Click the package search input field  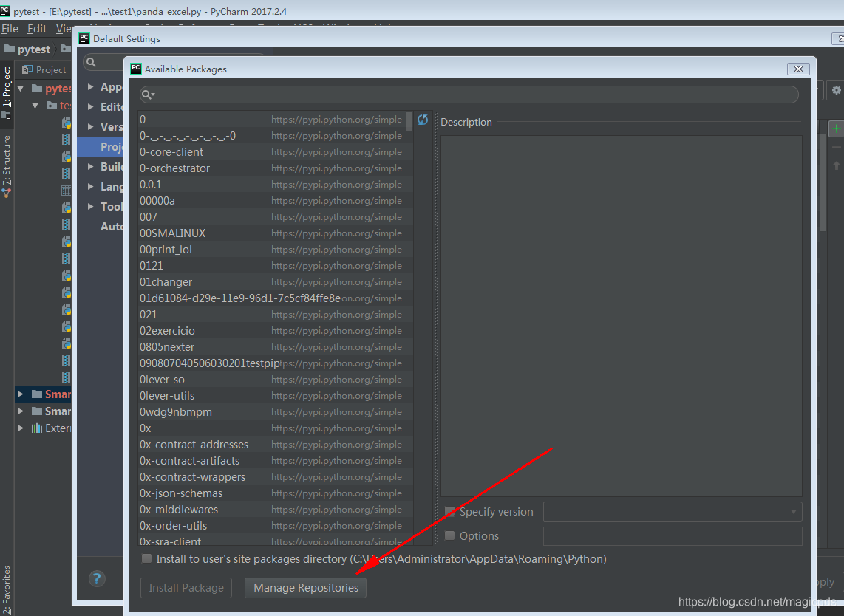[469, 95]
